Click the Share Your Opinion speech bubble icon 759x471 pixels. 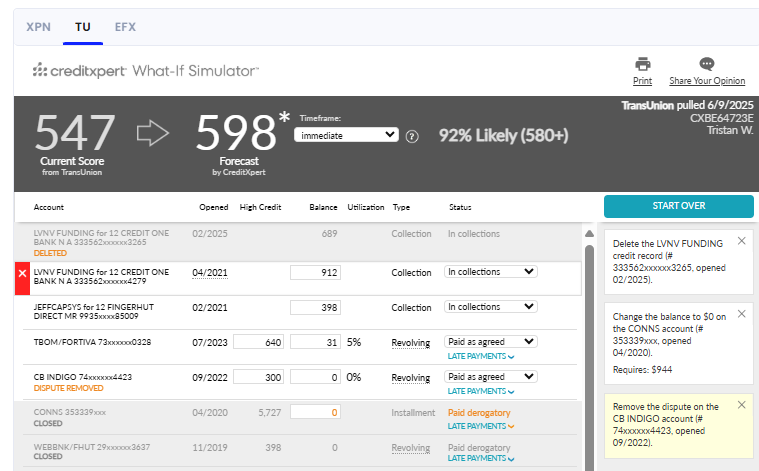[707, 64]
